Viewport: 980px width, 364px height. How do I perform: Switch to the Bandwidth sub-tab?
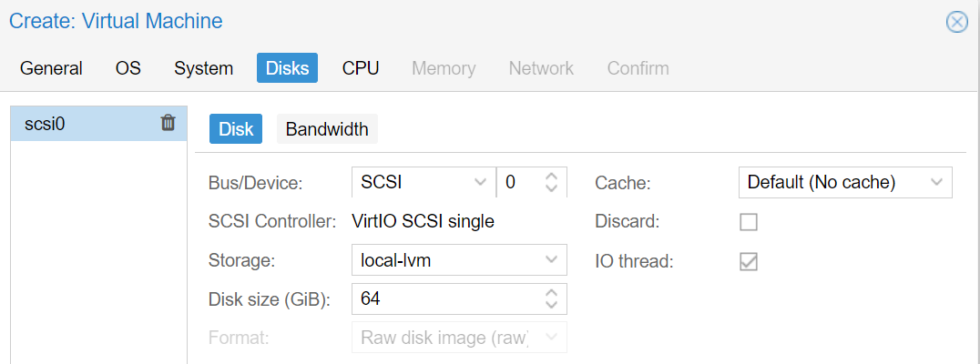327,129
